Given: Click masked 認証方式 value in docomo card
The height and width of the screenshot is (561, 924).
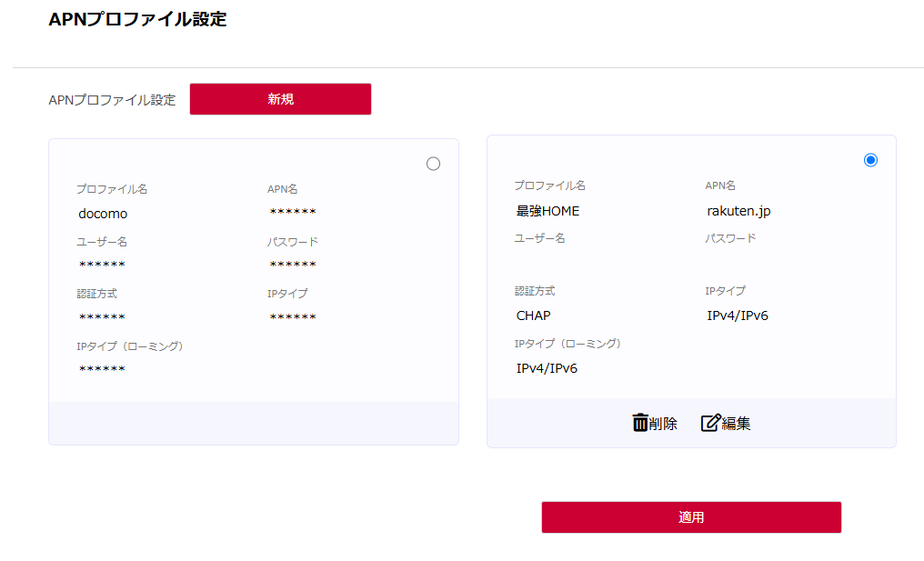Looking at the screenshot, I should [102, 317].
